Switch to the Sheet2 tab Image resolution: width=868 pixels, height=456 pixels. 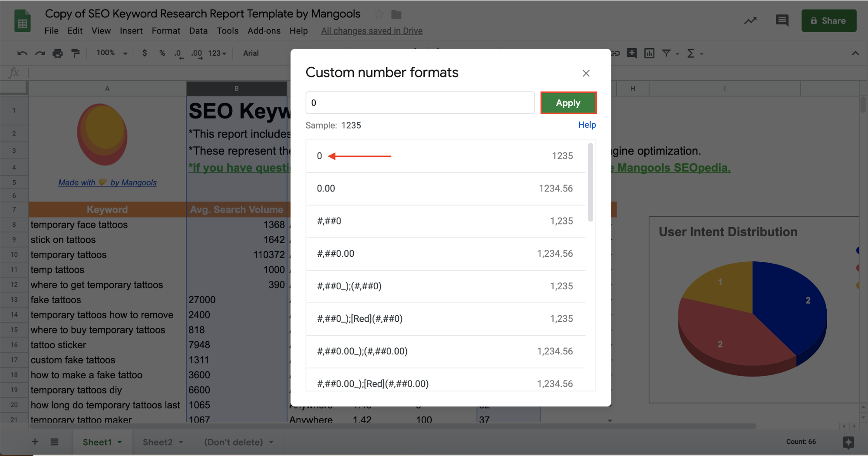[158, 442]
